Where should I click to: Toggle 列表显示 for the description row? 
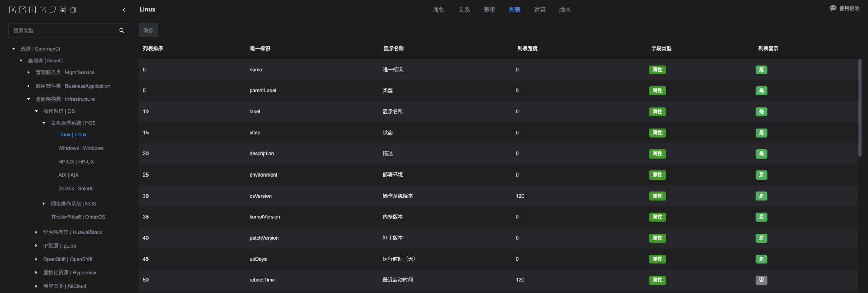pyautogui.click(x=761, y=154)
